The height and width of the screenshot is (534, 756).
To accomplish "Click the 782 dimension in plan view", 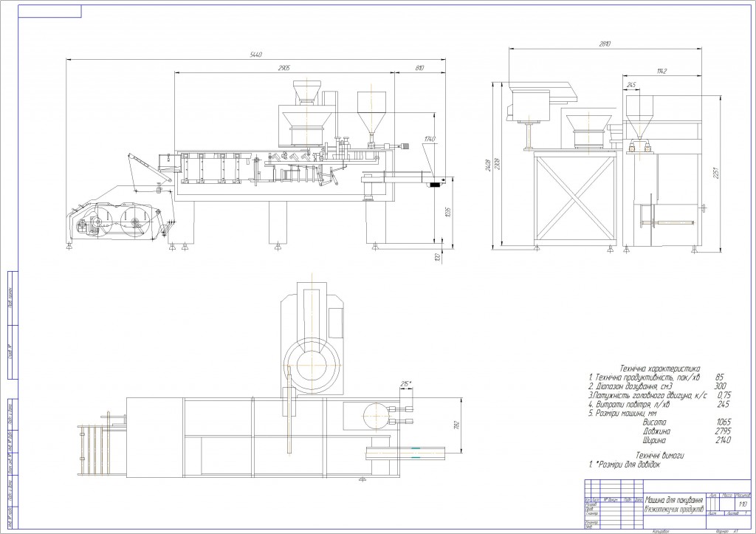I will 457,425.
